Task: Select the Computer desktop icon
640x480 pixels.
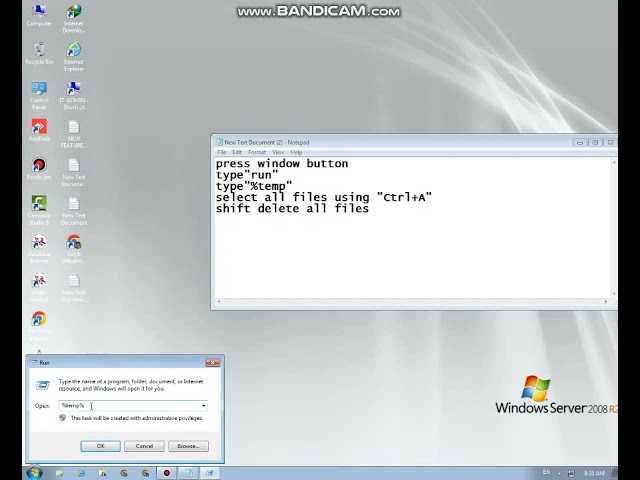Action: pyautogui.click(x=39, y=16)
